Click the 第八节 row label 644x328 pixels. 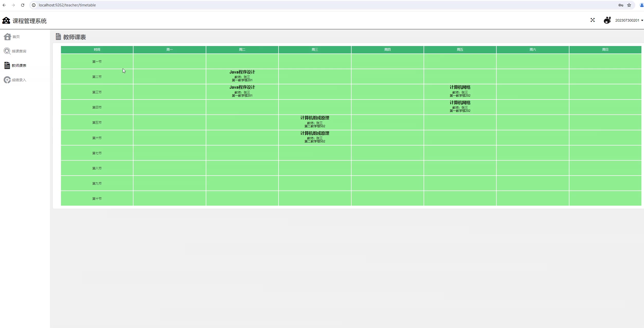[97, 168]
